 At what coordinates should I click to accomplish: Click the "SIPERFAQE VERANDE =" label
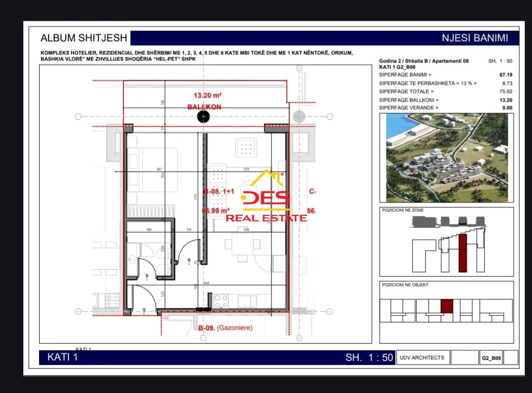(x=409, y=108)
